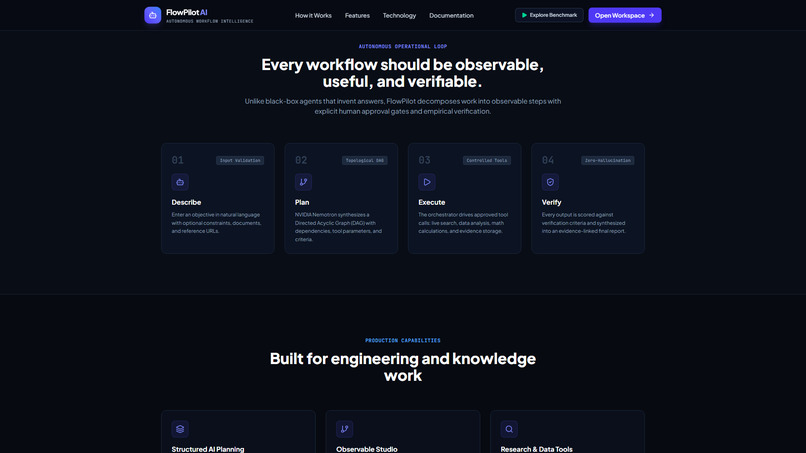Click the FlowPilot AI logo icon
Screen dimensions: 806x453
pyautogui.click(x=153, y=15)
